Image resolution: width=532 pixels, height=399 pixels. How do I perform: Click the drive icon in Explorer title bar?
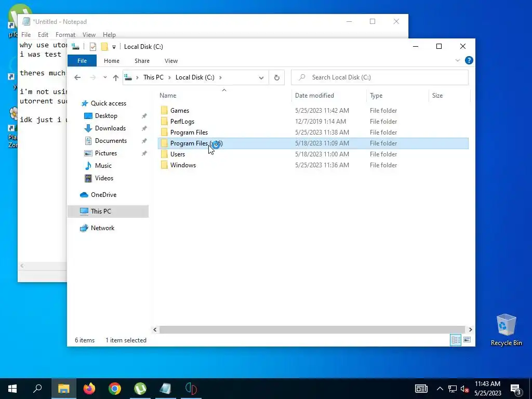pos(75,46)
